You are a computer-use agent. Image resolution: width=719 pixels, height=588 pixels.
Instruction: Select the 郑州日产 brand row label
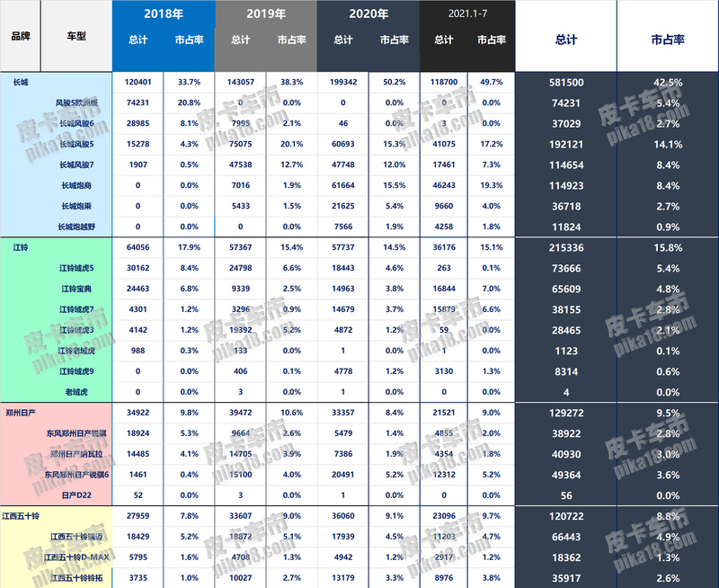click(21, 413)
